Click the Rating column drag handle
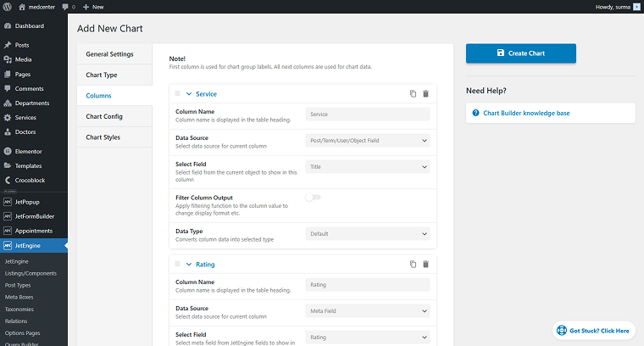The image size is (644, 346). click(177, 264)
